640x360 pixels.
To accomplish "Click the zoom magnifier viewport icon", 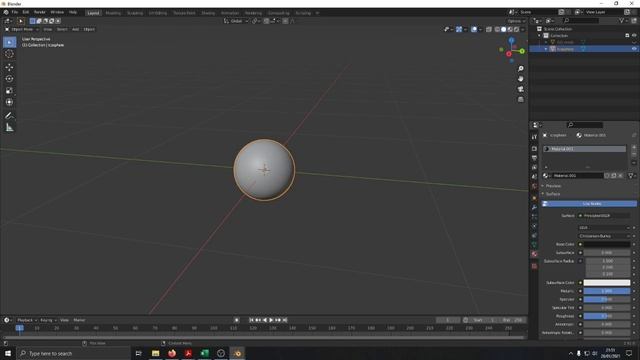I will 520,69.
